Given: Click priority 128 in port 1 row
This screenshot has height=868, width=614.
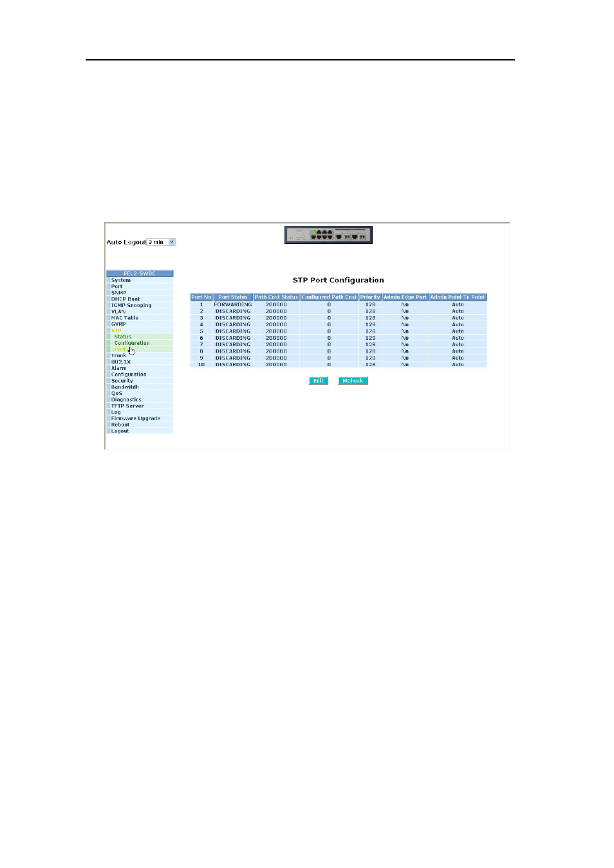Looking at the screenshot, I should tap(371, 304).
